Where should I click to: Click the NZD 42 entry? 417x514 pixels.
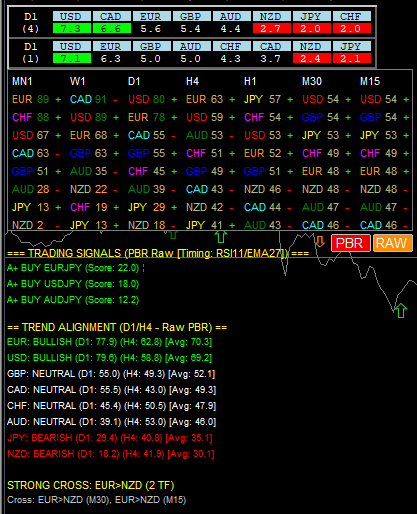[x=204, y=207]
